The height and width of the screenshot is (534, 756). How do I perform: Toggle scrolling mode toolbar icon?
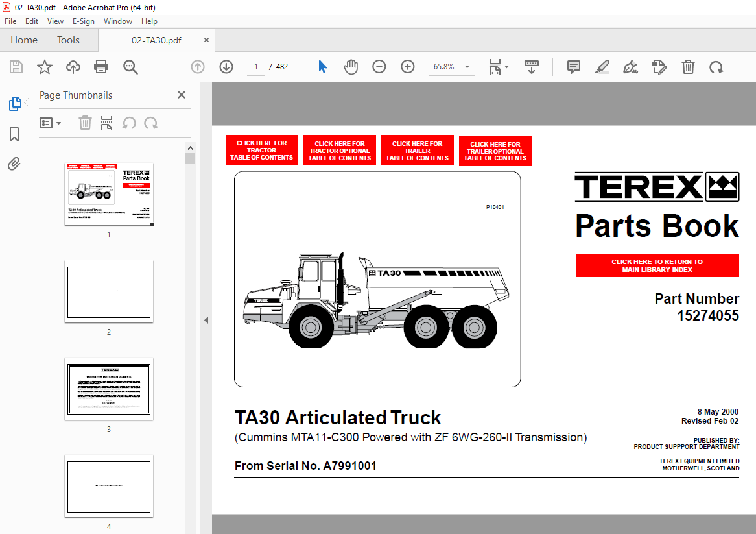click(531, 67)
